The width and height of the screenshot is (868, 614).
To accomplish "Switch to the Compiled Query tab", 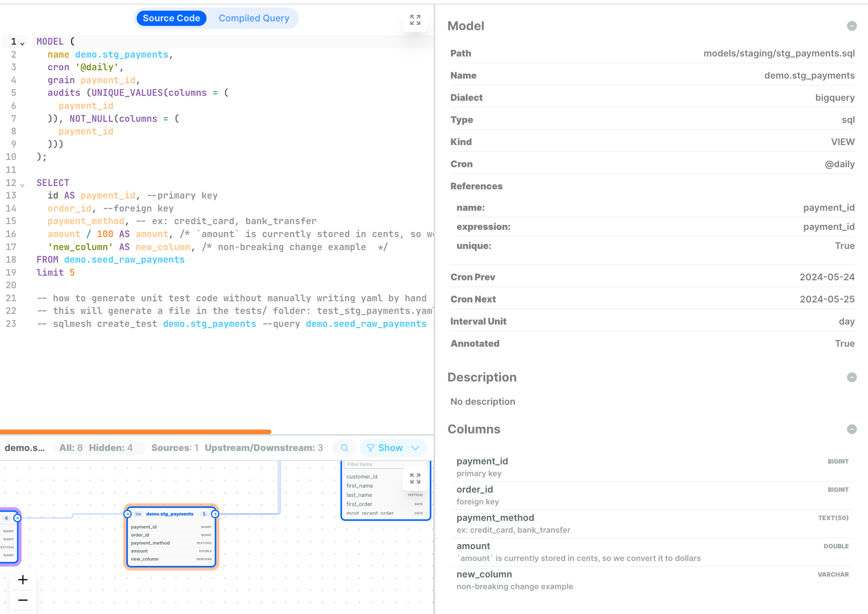I will (x=254, y=18).
